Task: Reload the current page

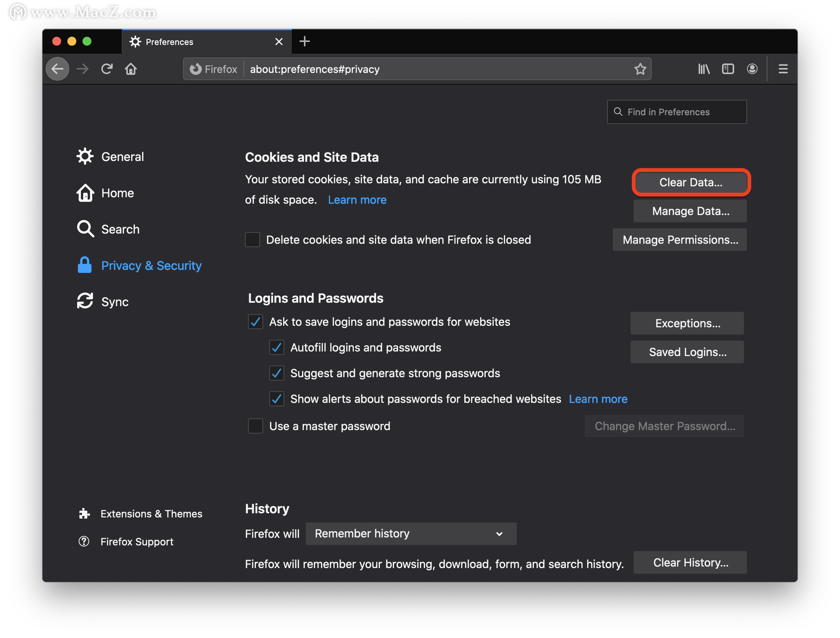Action: coord(107,69)
